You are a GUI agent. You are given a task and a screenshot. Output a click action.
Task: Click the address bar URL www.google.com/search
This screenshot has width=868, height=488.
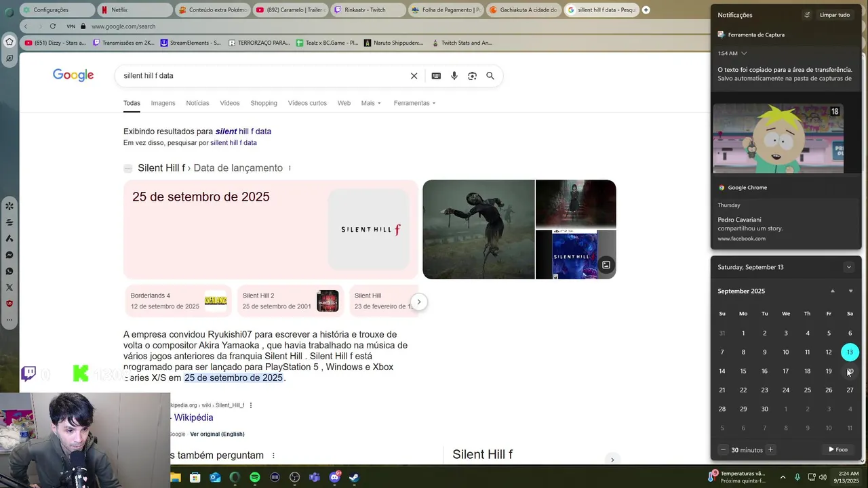pos(123,26)
